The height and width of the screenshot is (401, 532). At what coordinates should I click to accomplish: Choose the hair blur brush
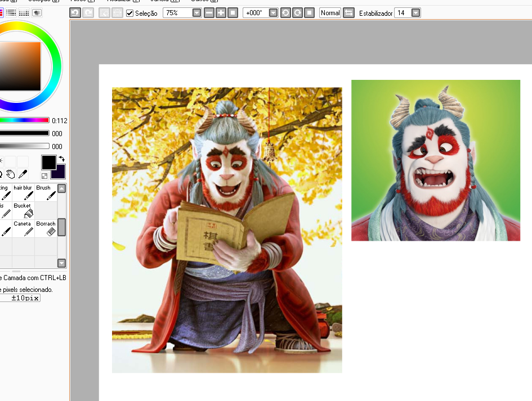coord(23,192)
